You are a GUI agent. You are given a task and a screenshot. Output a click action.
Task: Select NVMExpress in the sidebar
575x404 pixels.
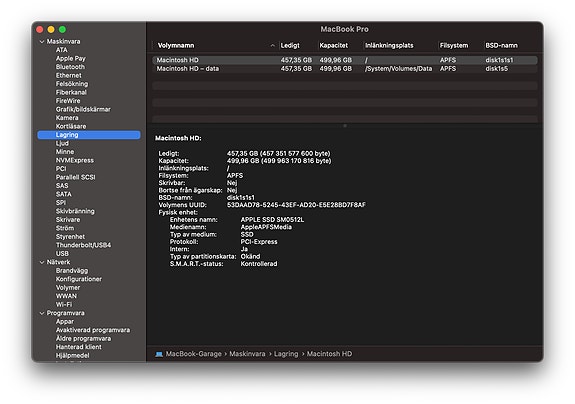(74, 160)
